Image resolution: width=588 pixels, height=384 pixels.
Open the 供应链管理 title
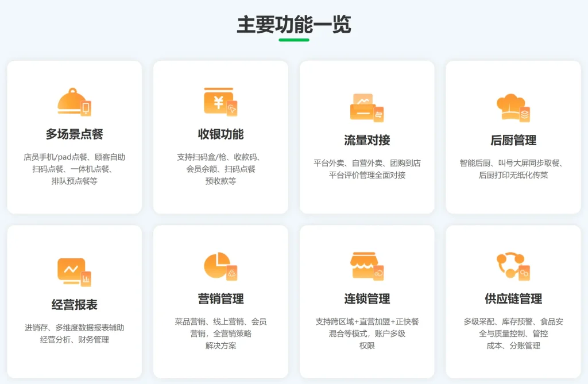pyautogui.click(x=513, y=299)
